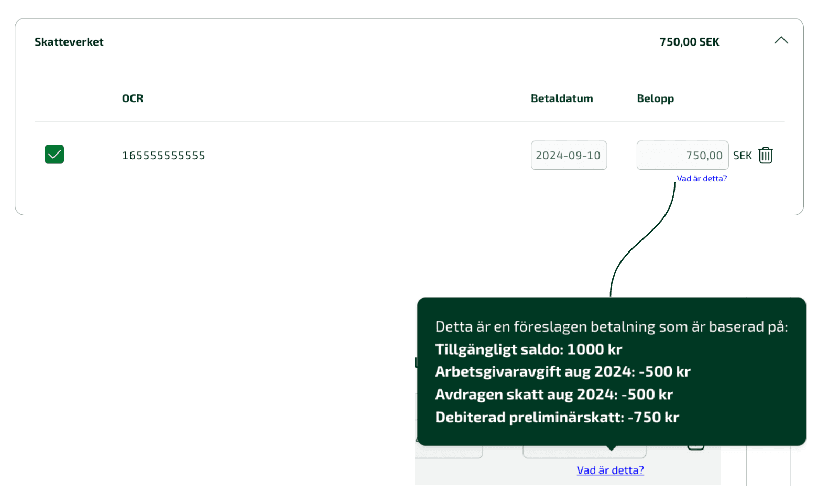
Task: Select the OCR column header
Action: coord(133,98)
